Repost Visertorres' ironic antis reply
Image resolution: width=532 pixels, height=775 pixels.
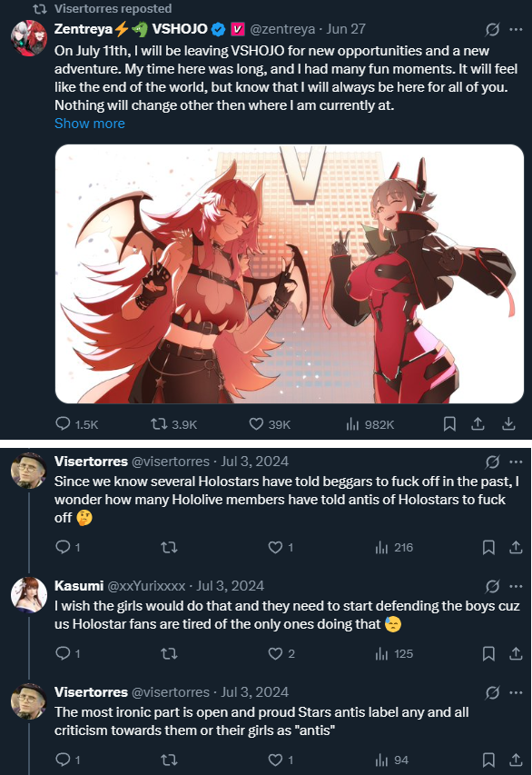(169, 760)
